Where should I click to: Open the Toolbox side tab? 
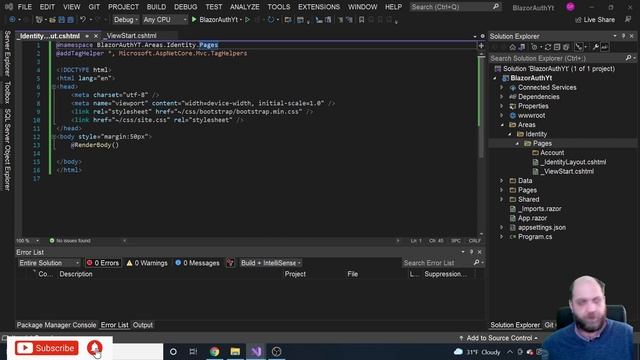pyautogui.click(x=7, y=92)
